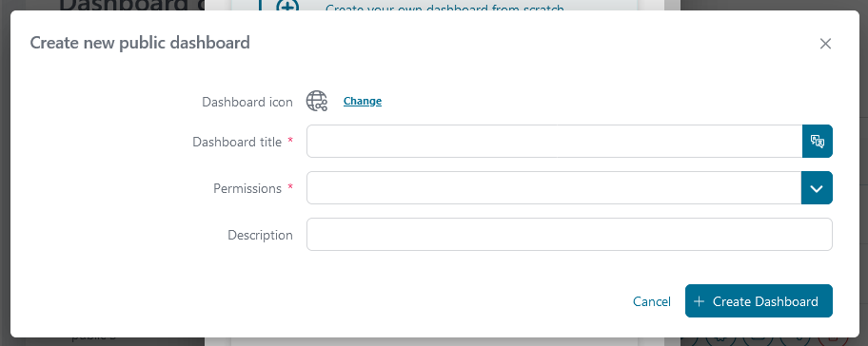Focus the Description input field
Image resolution: width=868 pixels, height=346 pixels.
[569, 235]
